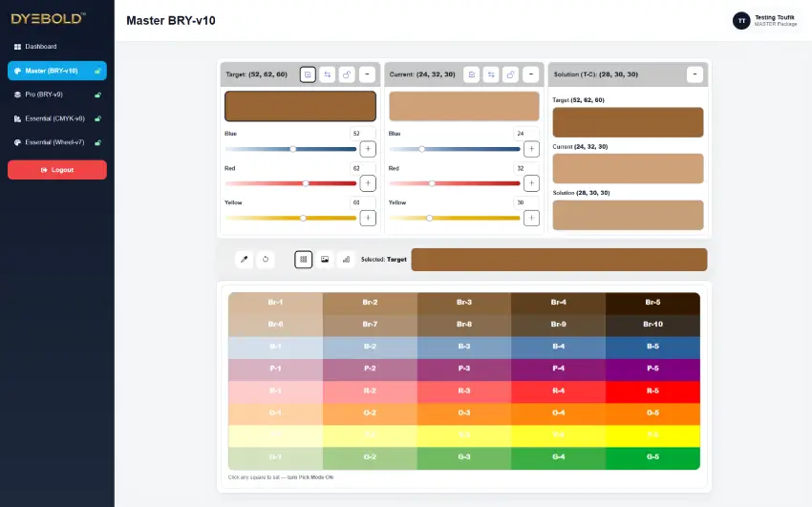Click the circular reset arrow icon
Image resolution: width=812 pixels, height=507 pixels.
266,259
